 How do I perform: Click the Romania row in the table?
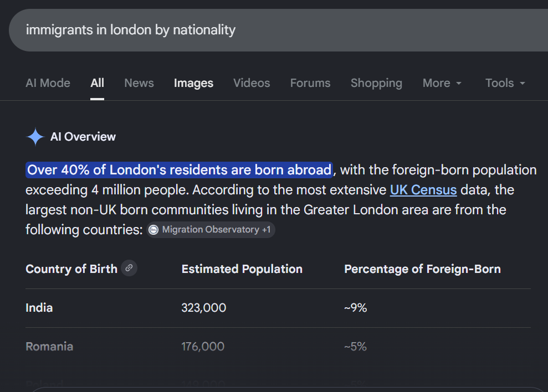(278, 347)
